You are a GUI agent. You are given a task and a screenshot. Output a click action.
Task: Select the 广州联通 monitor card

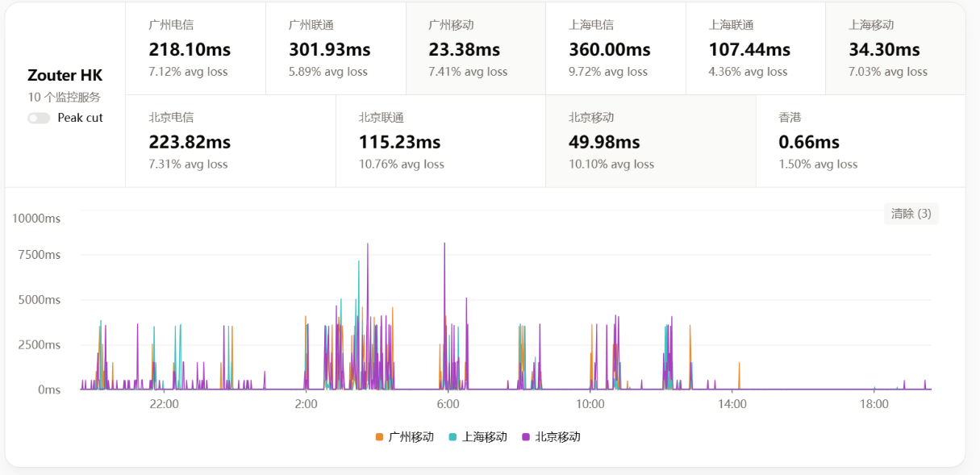(x=336, y=48)
